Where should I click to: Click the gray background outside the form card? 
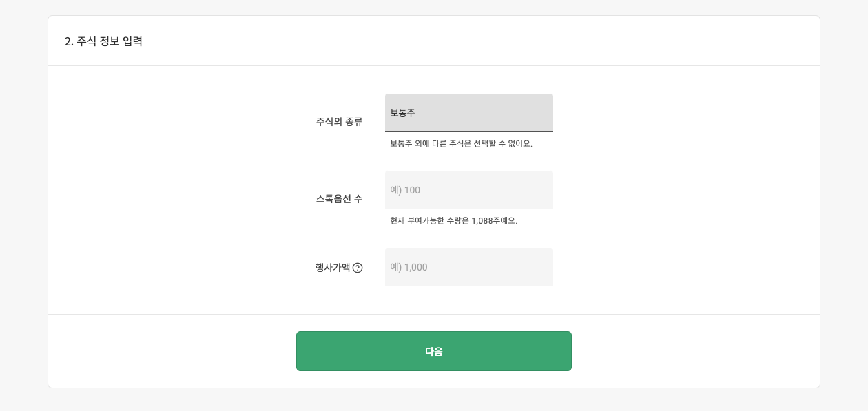[21, 207]
